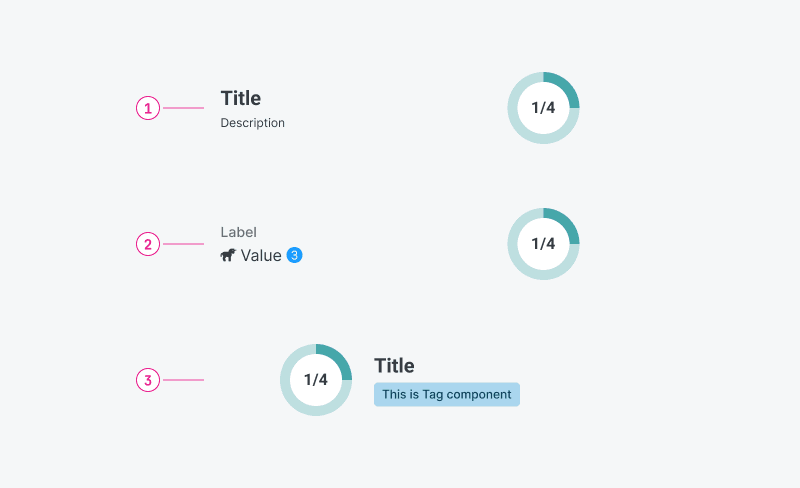Click the 1/4 center of the middle-row progress ring
This screenshot has height=488, width=800.
[543, 244]
